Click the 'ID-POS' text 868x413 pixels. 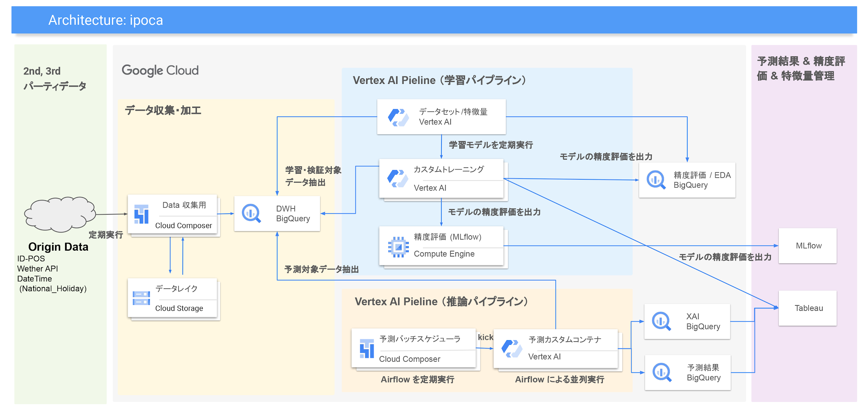click(x=31, y=259)
